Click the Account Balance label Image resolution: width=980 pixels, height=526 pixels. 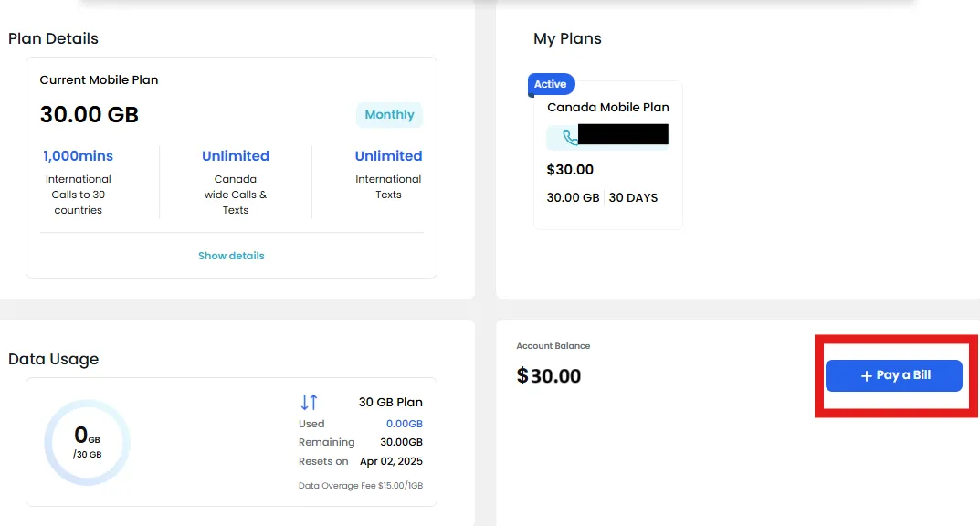click(553, 346)
